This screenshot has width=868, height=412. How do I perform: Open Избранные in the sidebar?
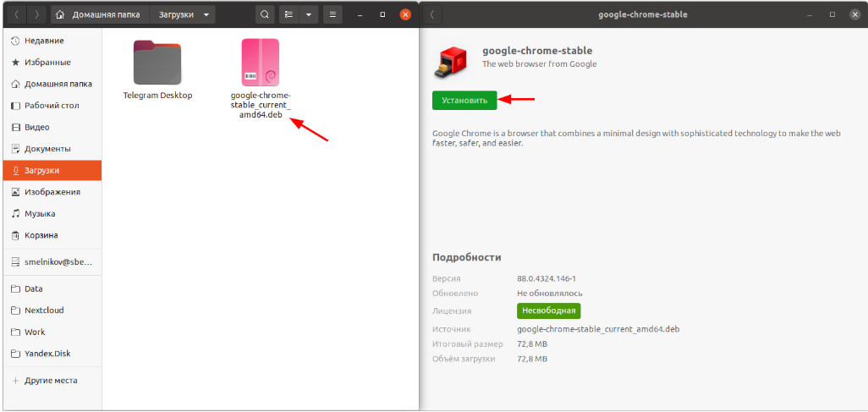point(52,62)
